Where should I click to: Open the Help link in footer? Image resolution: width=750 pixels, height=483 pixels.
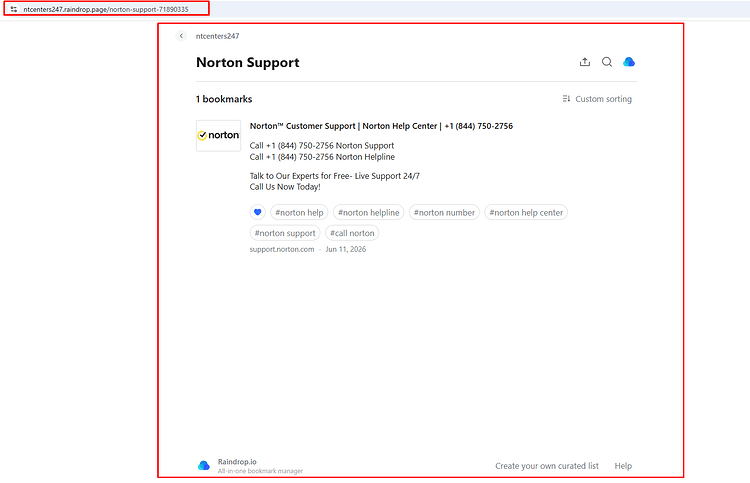point(623,466)
